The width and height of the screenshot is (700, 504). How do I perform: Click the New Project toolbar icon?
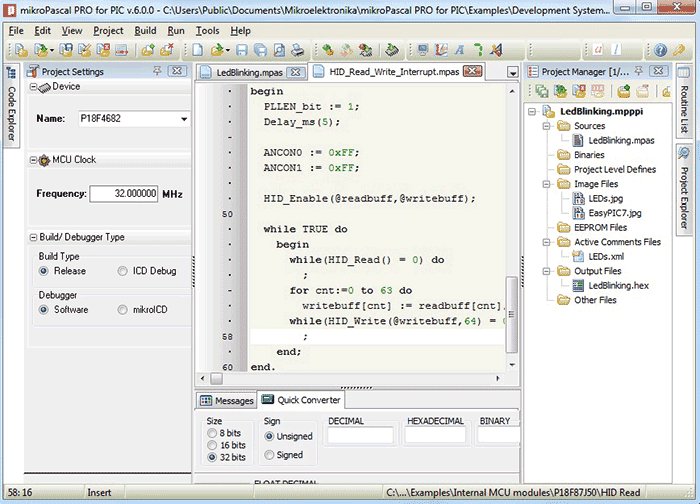click(21, 50)
